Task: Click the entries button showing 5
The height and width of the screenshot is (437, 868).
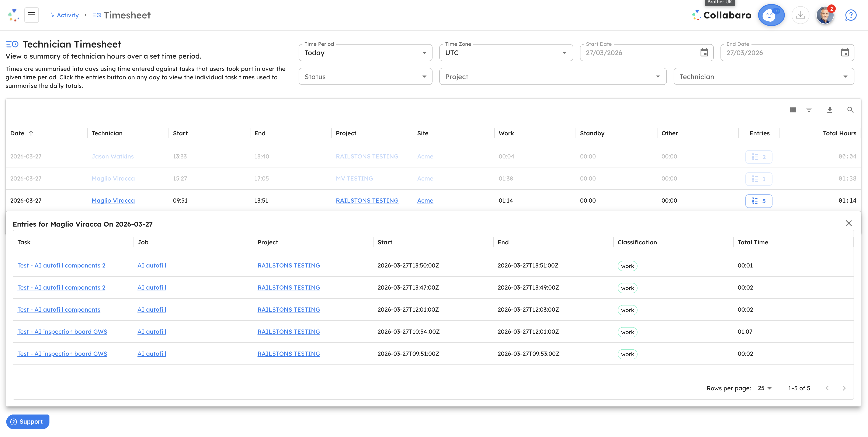Action: [759, 201]
